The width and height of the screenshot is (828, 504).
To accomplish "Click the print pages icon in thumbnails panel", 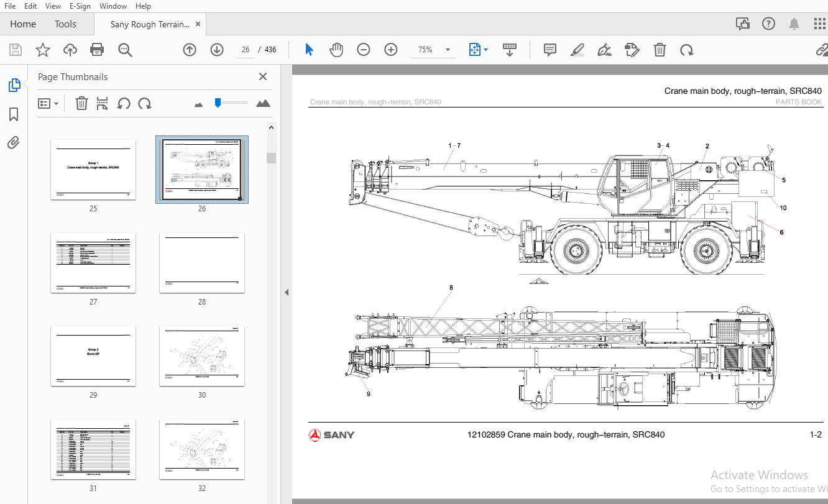I will [103, 103].
